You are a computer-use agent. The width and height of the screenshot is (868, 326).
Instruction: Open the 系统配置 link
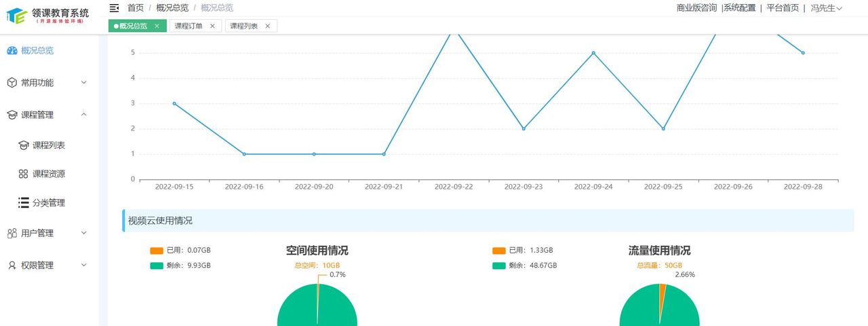[739, 8]
